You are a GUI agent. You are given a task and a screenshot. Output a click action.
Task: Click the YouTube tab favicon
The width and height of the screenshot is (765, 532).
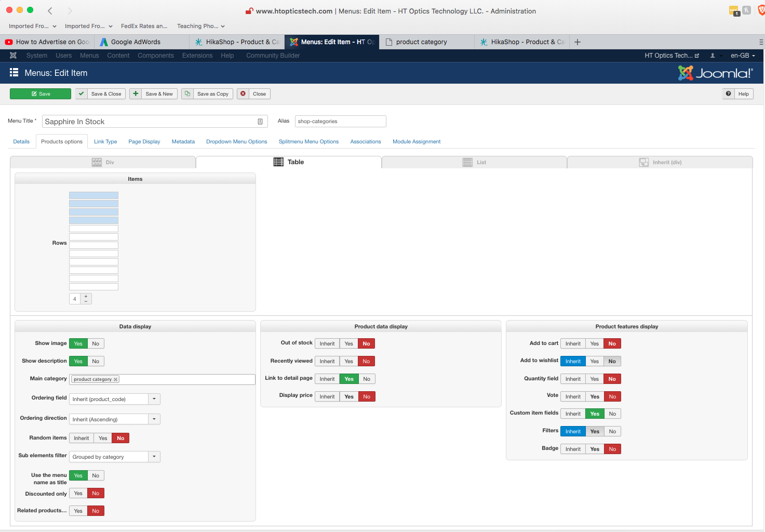click(x=9, y=42)
